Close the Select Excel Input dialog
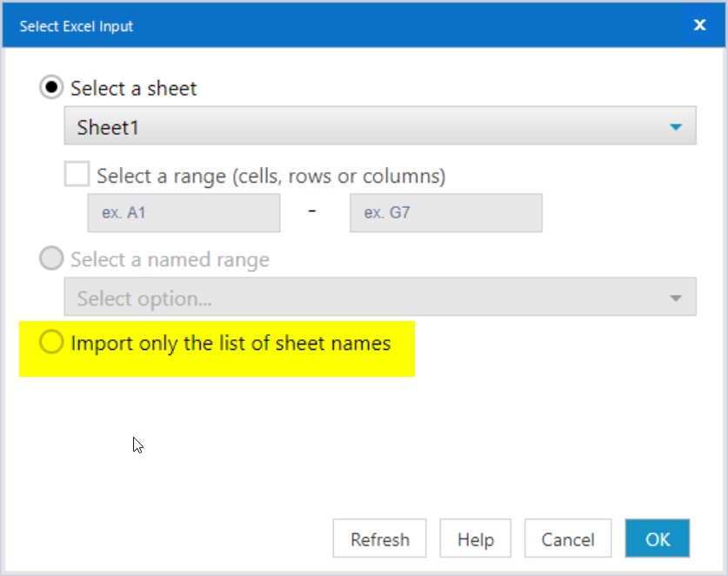The image size is (728, 576). [699, 25]
